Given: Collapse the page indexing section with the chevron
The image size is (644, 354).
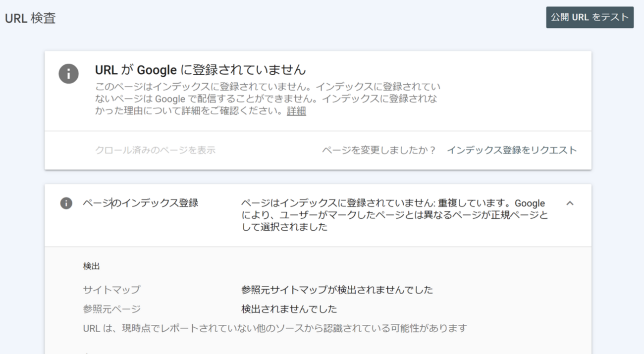Looking at the screenshot, I should click(570, 203).
